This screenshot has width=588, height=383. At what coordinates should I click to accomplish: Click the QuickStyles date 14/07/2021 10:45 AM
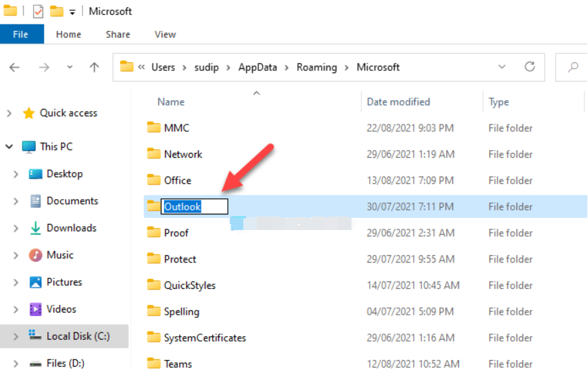[413, 286]
